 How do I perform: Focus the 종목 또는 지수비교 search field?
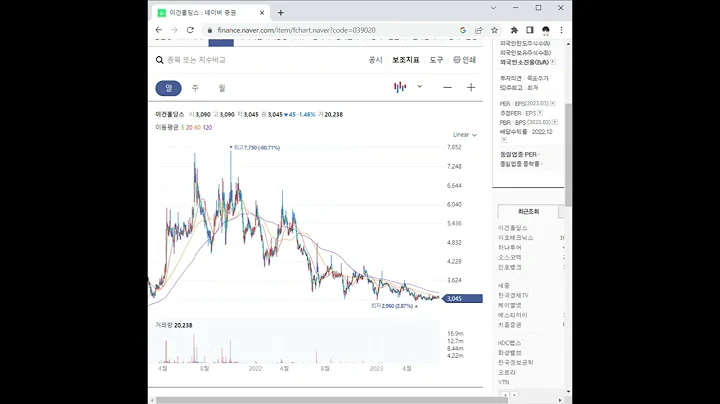coord(197,60)
